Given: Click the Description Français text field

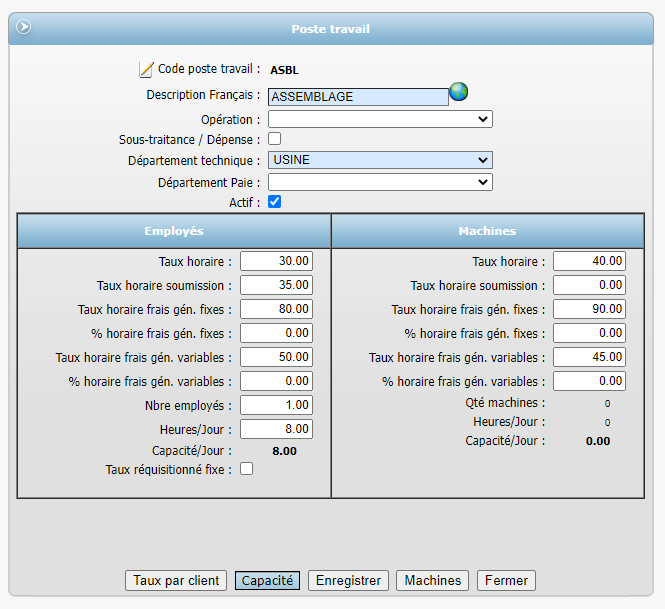Looking at the screenshot, I should (358, 97).
